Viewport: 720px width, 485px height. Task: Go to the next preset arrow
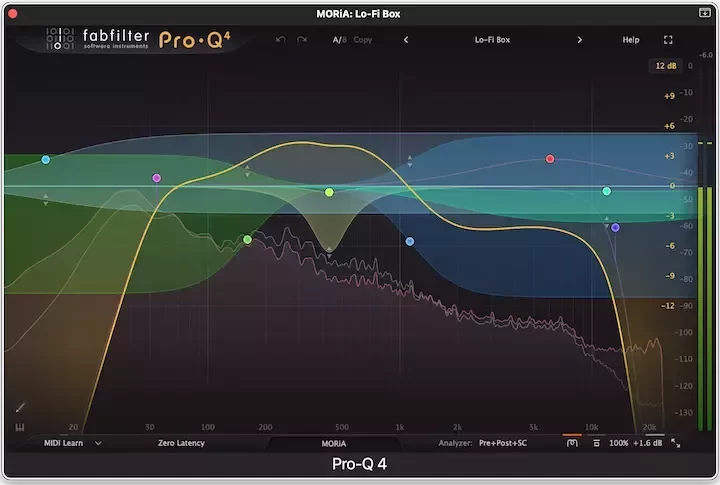(x=579, y=40)
